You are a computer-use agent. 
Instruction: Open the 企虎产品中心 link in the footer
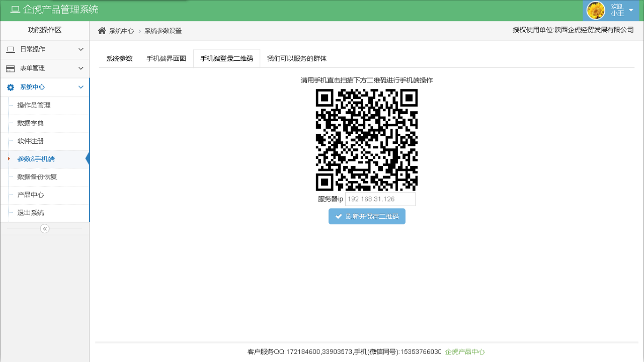point(465,353)
